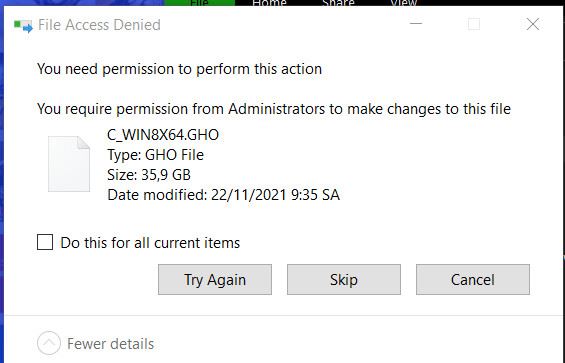Click the greyed-out maximize box in title bar
The image size is (565, 363).
(x=474, y=25)
